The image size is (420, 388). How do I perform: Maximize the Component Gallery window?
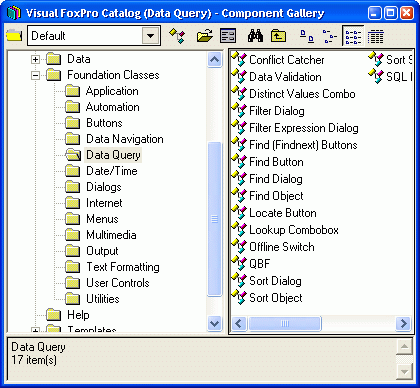(x=391, y=13)
